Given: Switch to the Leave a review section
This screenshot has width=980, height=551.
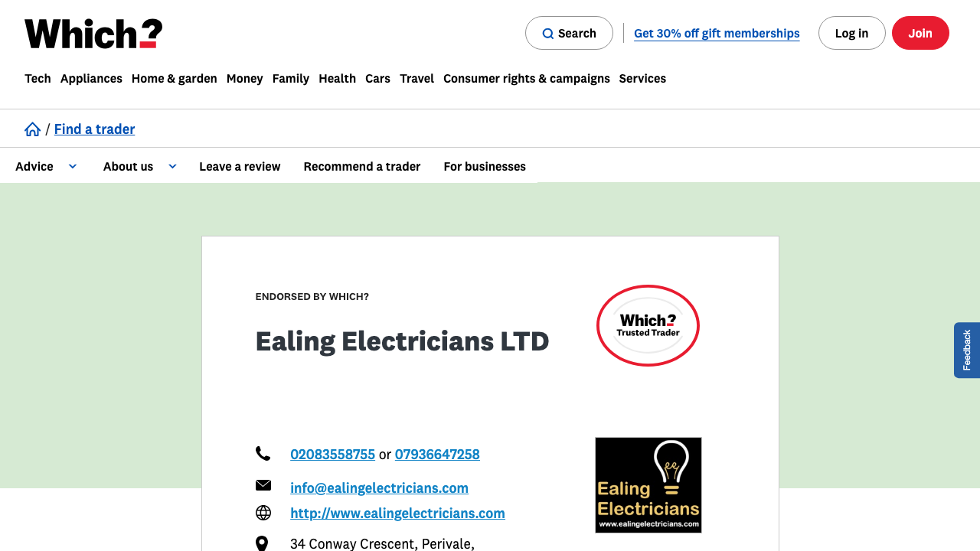Looking at the screenshot, I should pos(240,166).
